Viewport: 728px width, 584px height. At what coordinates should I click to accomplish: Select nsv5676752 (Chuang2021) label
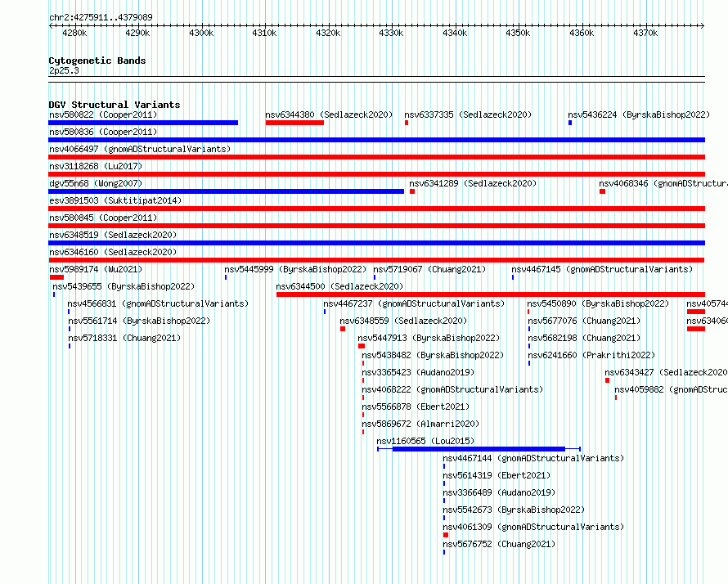pos(499,544)
